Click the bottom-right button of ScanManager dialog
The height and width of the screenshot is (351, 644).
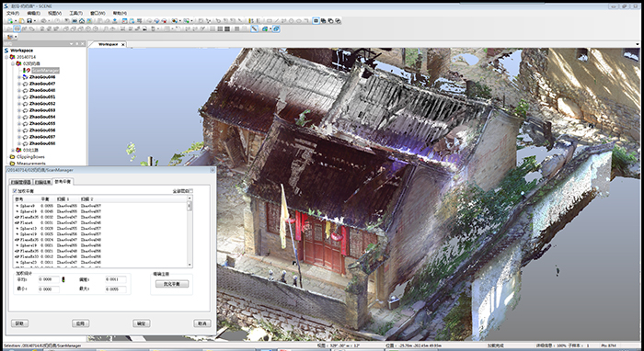pos(202,323)
